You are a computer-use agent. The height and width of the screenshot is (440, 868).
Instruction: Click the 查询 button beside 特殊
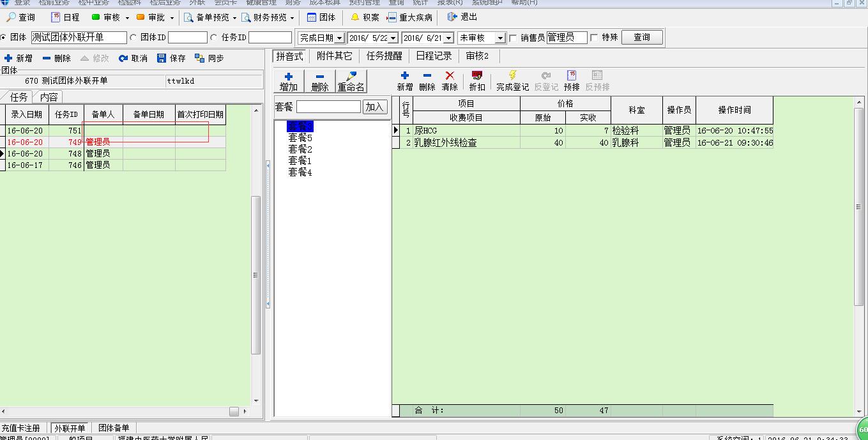tap(642, 38)
